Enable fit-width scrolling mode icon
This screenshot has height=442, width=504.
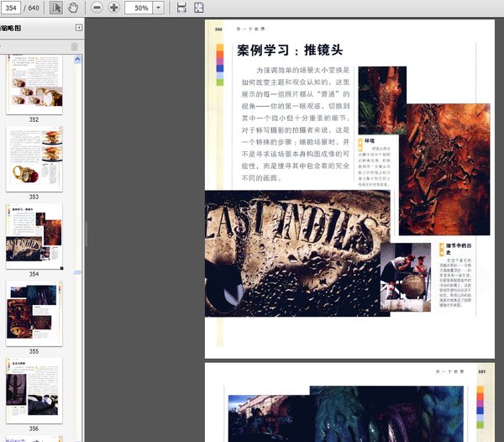click(181, 8)
